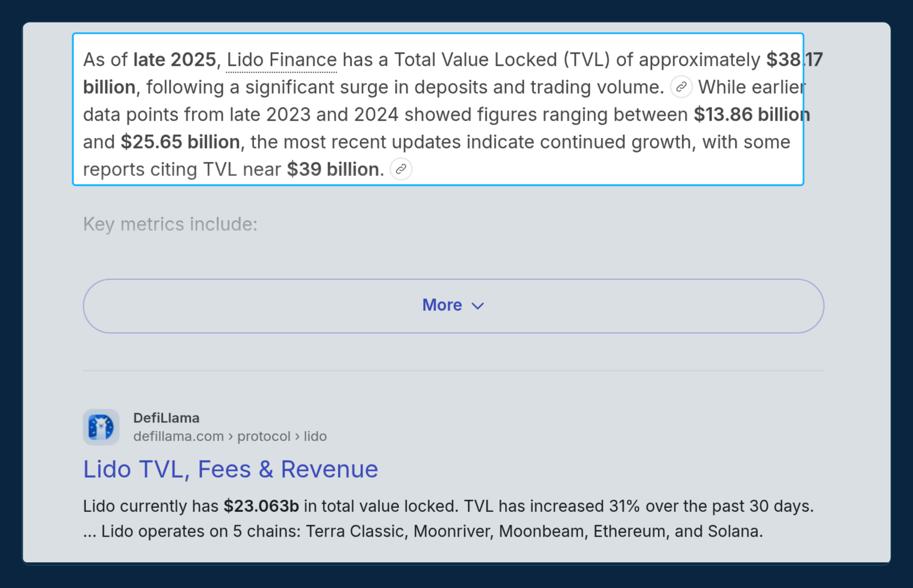
Task: Expand the AI overview with More
Action: coord(454,306)
